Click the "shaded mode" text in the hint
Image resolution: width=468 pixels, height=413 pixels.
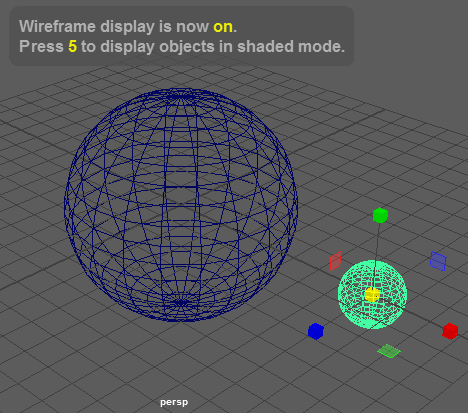point(291,46)
